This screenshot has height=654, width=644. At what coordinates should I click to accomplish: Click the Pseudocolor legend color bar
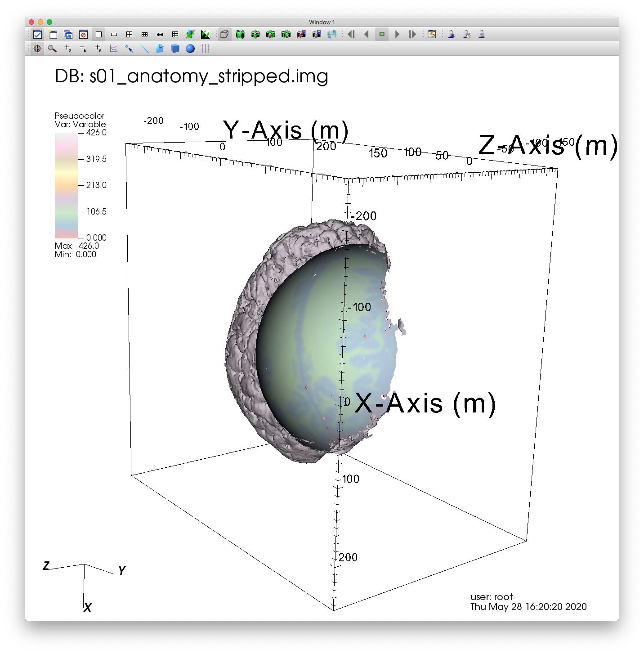[x=67, y=185]
